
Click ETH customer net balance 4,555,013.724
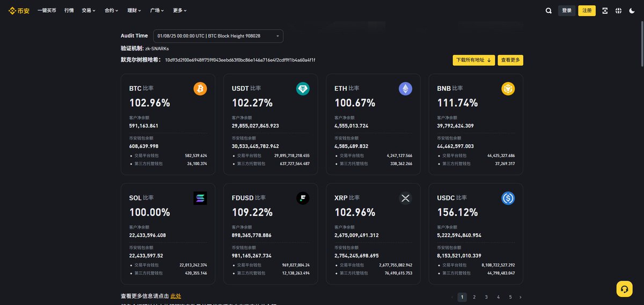coord(352,126)
